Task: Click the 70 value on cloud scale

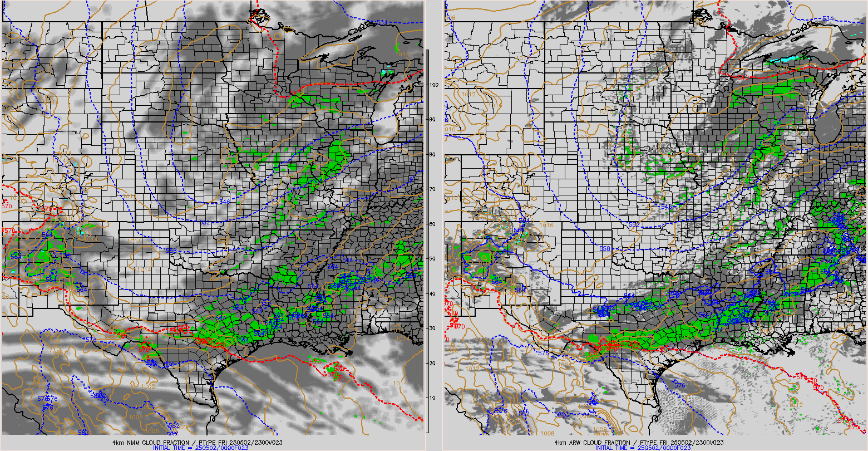Action: coord(432,189)
